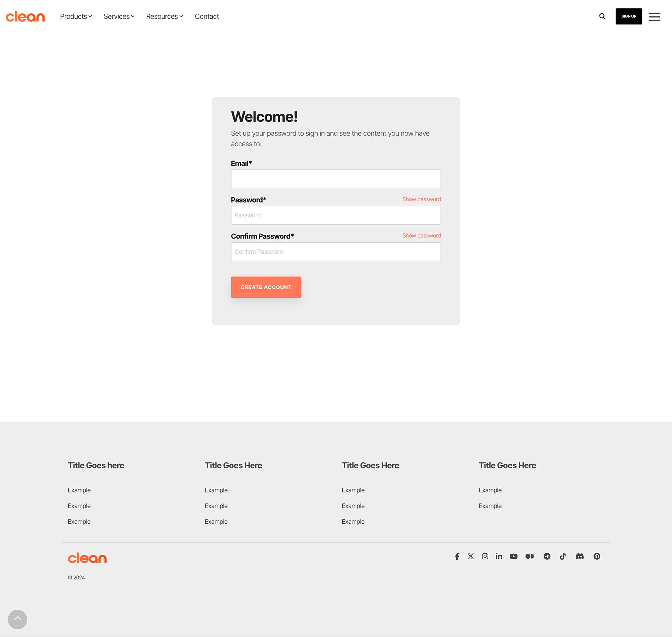
Task: Click the Pinterest icon in footer
Action: [x=597, y=556]
